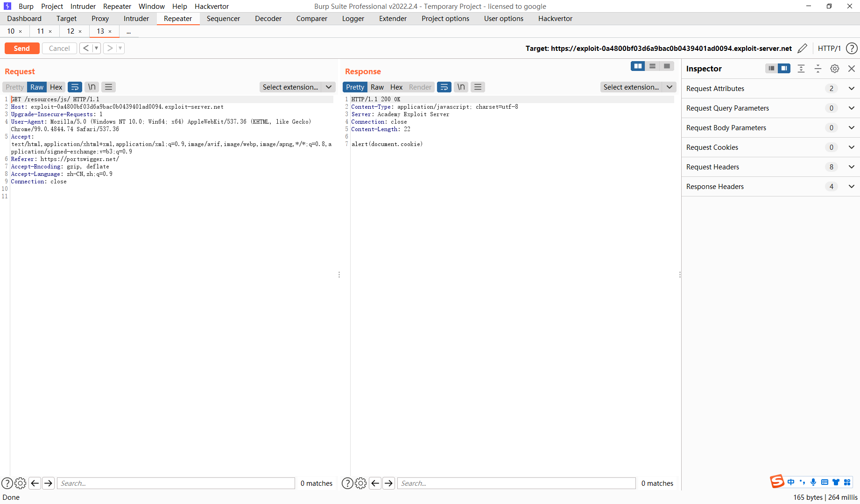This screenshot has width=860, height=504.
Task: Select the side-by-side layout icon above Response
Action: 638,66
